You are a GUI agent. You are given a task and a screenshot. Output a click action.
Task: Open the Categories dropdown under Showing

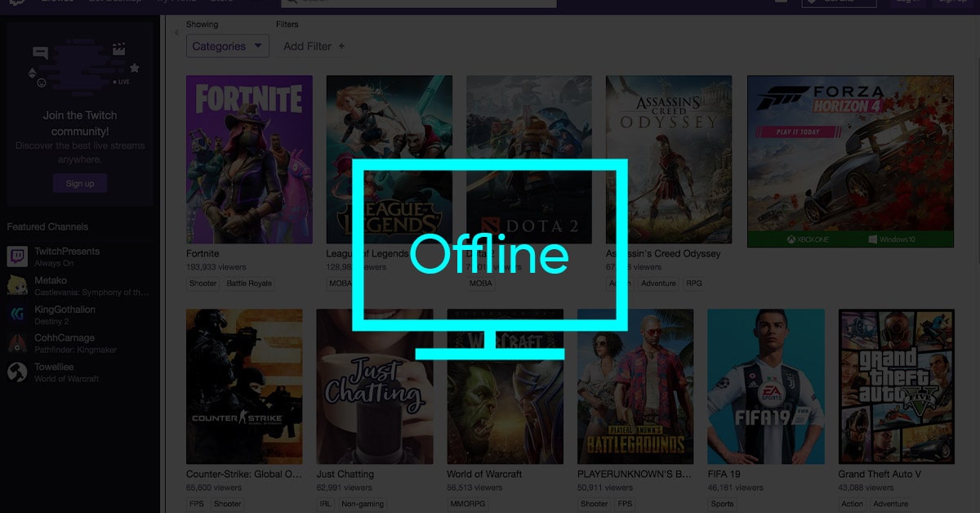(227, 47)
